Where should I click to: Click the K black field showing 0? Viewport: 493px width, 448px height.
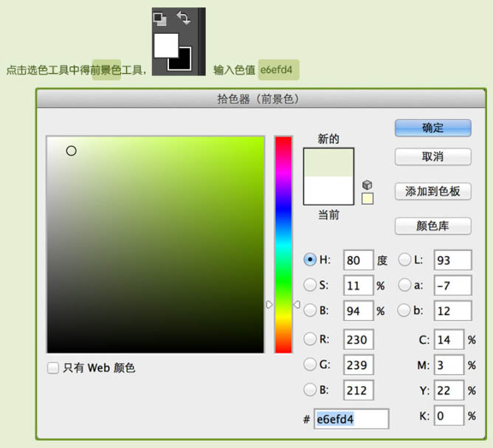point(449,416)
